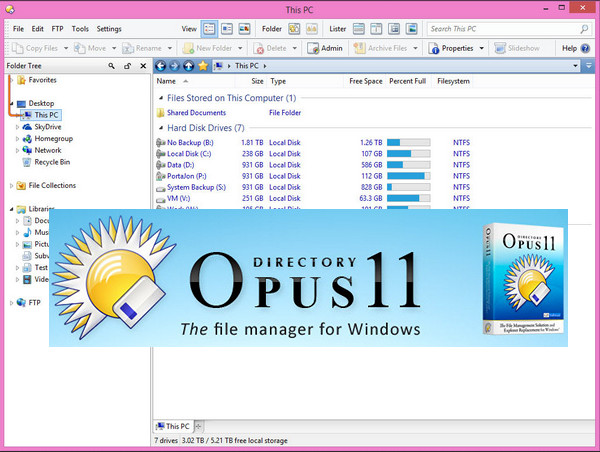This screenshot has height=452, width=600.
Task: Sort by Percent Full column
Action: 408,81
